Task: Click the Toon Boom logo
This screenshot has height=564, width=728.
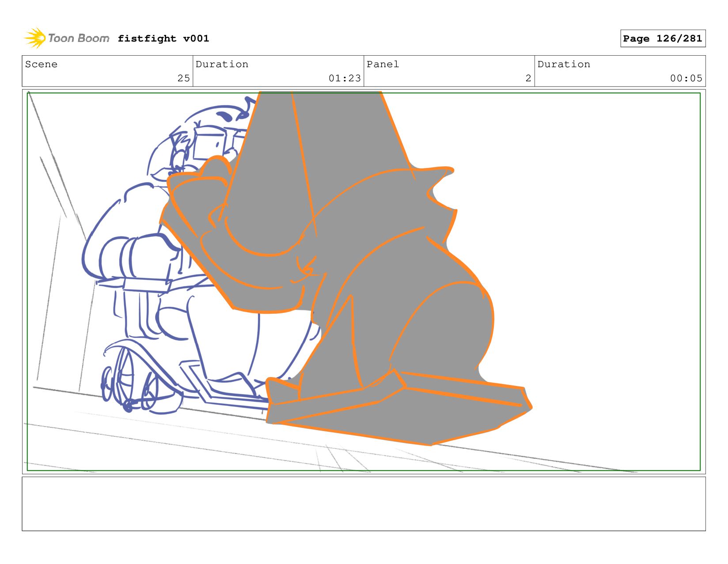Action: click(66, 38)
